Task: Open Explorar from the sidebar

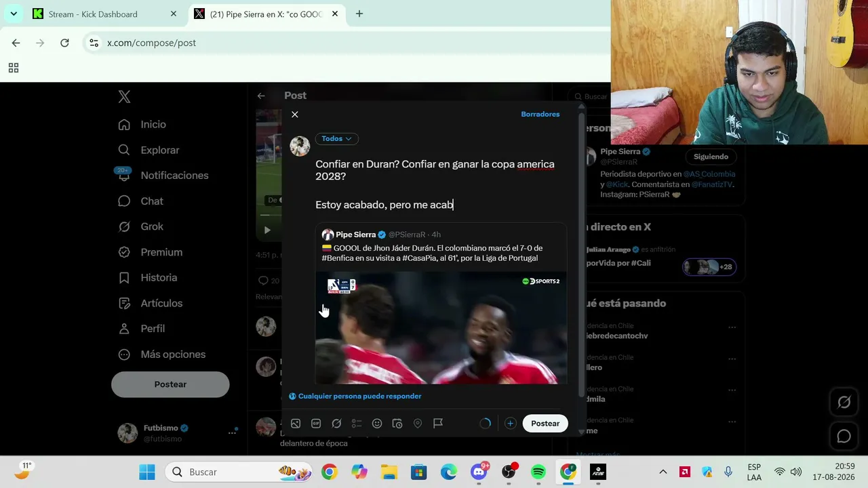Action: [149, 150]
